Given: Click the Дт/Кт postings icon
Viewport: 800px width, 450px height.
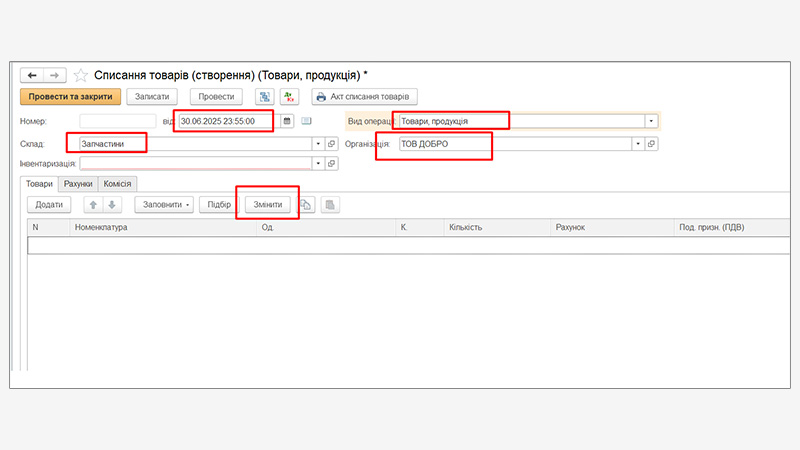Looking at the screenshot, I should click(x=289, y=97).
